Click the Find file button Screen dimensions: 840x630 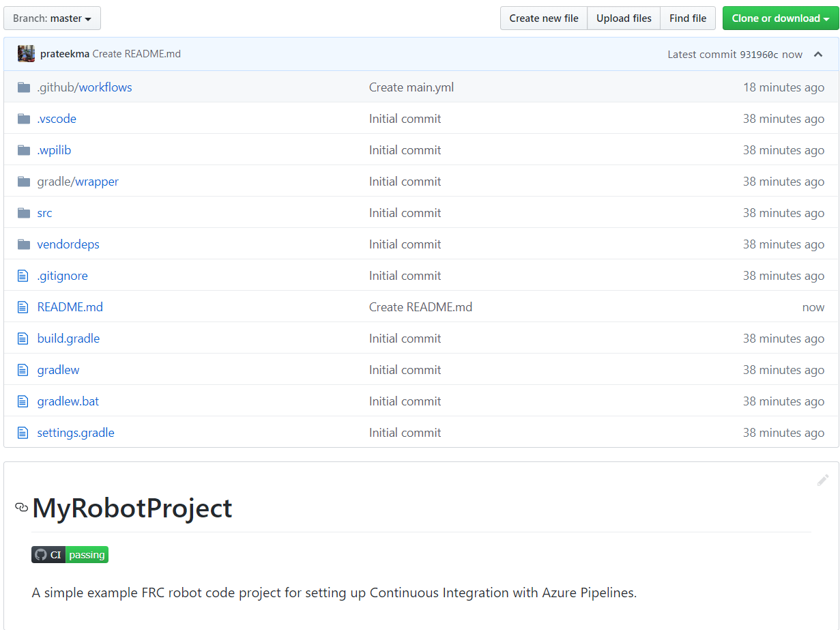tap(687, 18)
